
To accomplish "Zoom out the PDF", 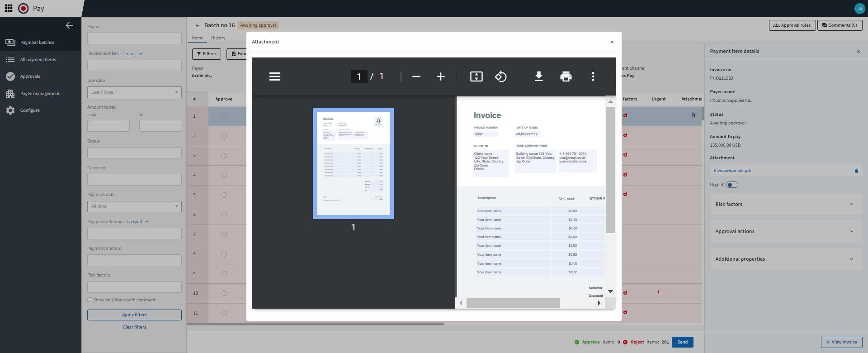I will (x=416, y=76).
